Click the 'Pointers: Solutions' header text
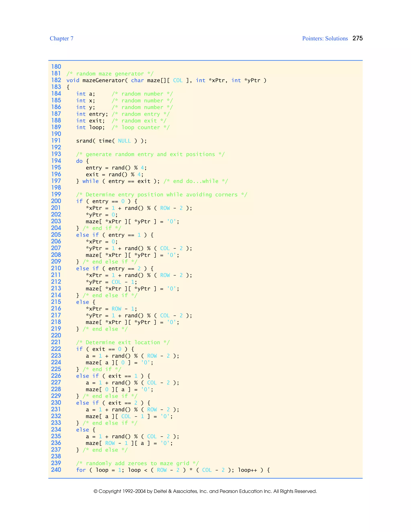 click(325, 39)
